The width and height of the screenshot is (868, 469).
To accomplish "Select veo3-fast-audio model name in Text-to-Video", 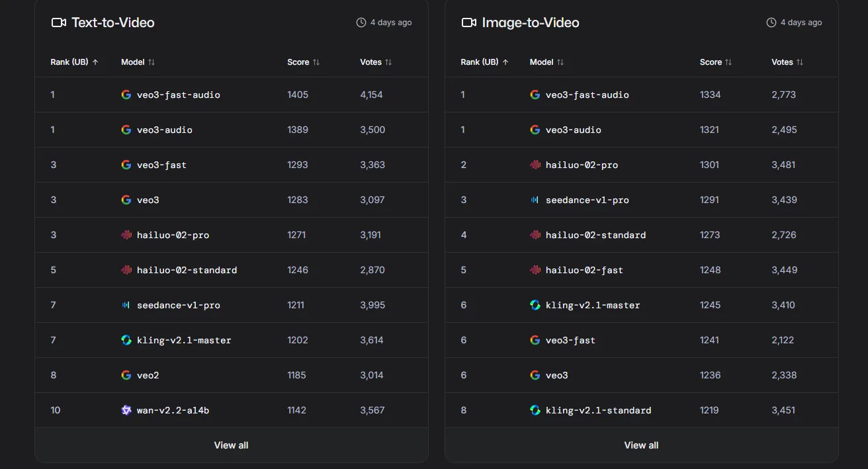I will [x=179, y=95].
